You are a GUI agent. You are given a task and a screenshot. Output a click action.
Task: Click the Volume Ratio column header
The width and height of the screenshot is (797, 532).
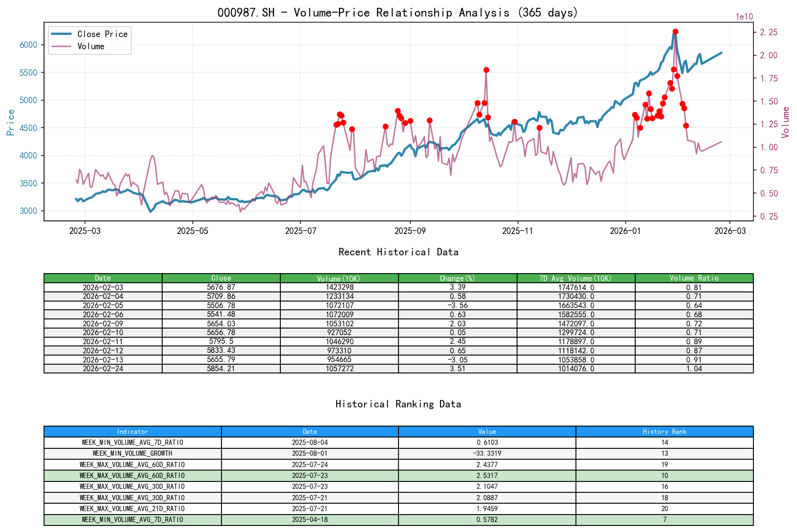point(694,278)
